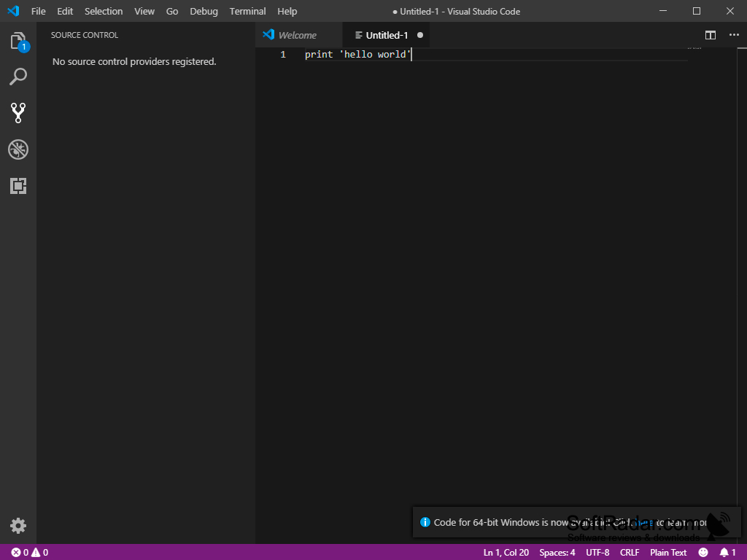
Task: Open the File menu
Action: [x=39, y=11]
